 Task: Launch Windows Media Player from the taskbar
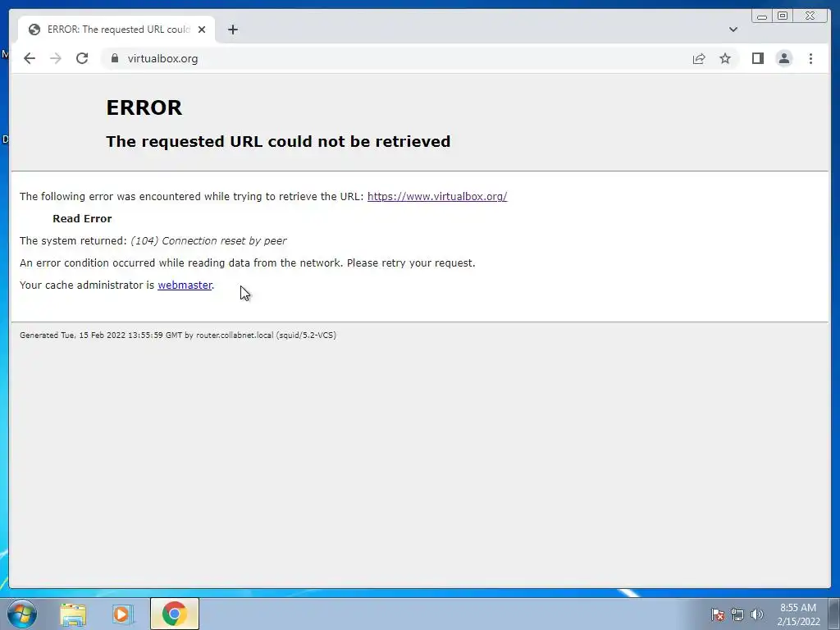pyautogui.click(x=123, y=614)
